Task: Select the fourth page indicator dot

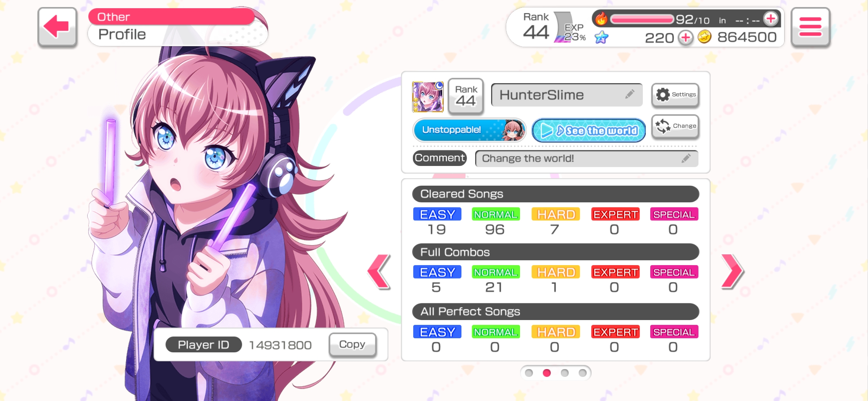Action: [x=582, y=373]
